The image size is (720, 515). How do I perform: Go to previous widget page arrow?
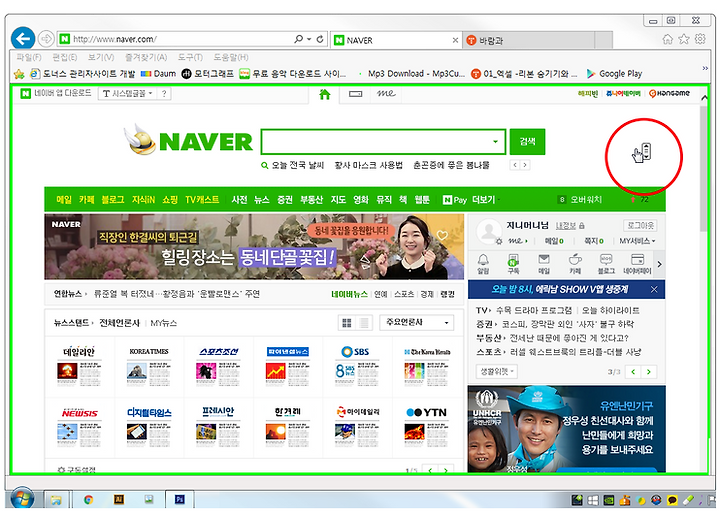point(633,372)
